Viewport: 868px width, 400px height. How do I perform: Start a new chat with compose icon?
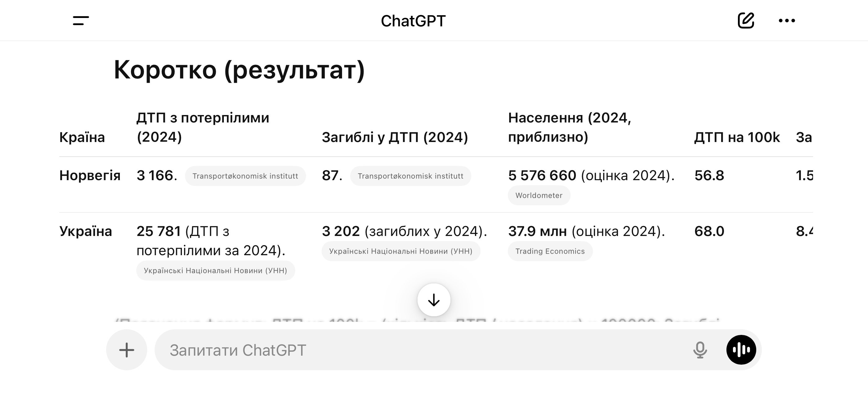click(x=746, y=20)
